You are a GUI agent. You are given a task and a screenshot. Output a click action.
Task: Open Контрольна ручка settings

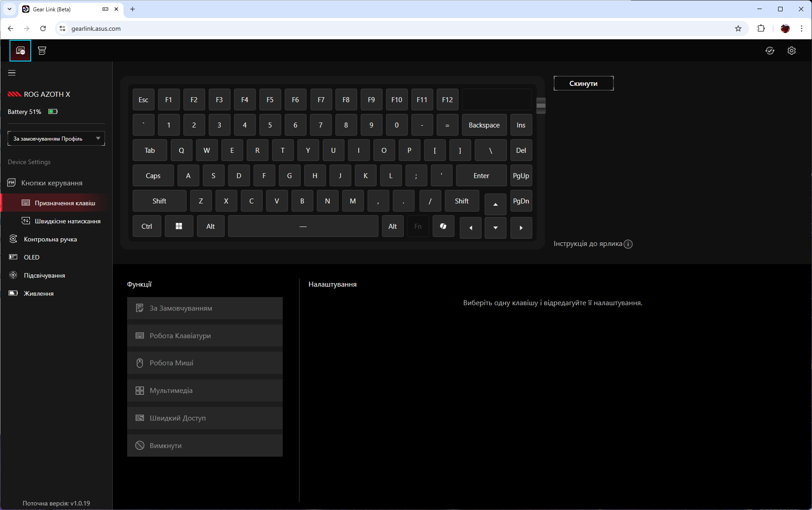click(50, 239)
